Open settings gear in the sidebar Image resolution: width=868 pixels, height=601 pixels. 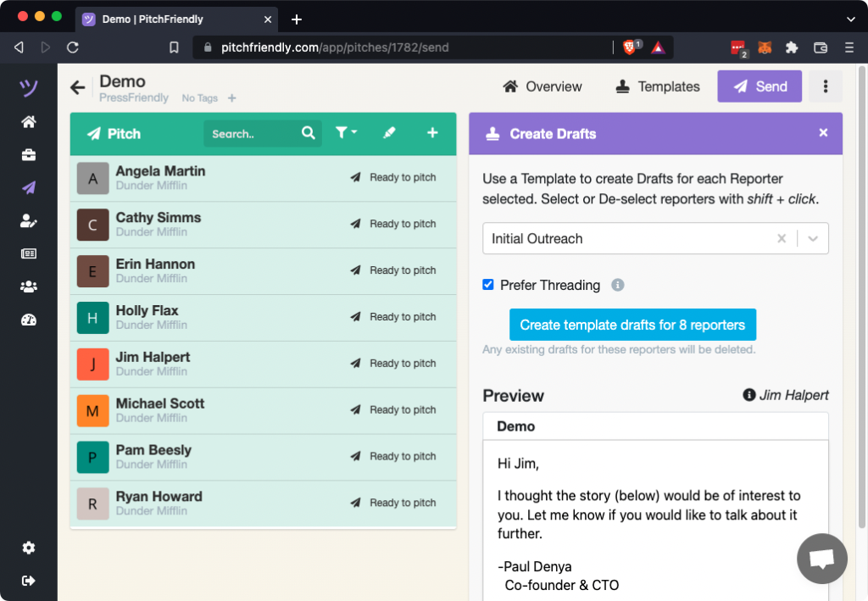[29, 548]
